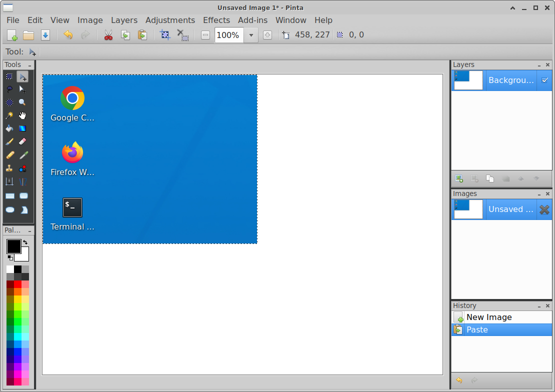Click the white secondary color swatch
This screenshot has height=392, width=555.
(25, 257)
